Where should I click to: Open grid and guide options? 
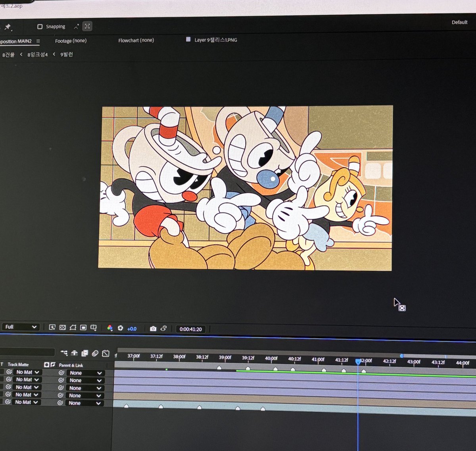pos(94,328)
